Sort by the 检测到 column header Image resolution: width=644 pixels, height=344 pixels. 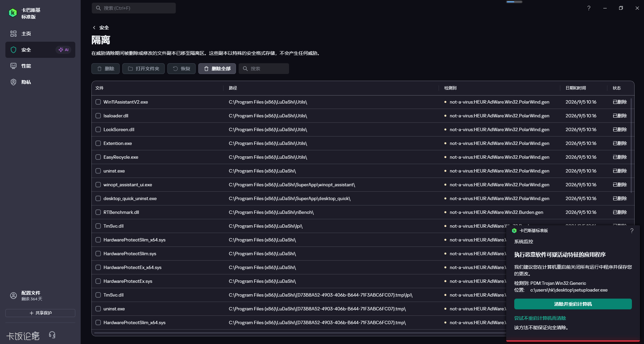[450, 88]
